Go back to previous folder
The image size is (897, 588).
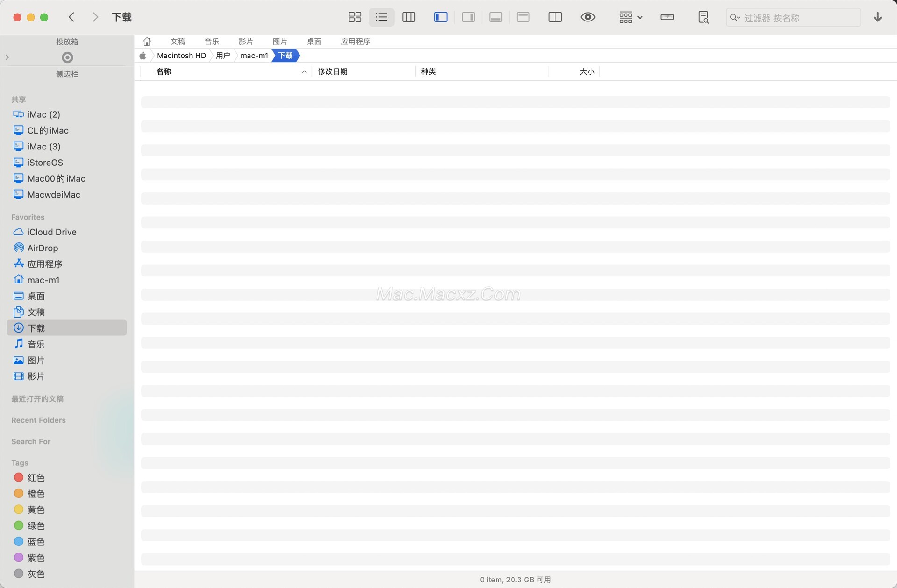click(71, 17)
